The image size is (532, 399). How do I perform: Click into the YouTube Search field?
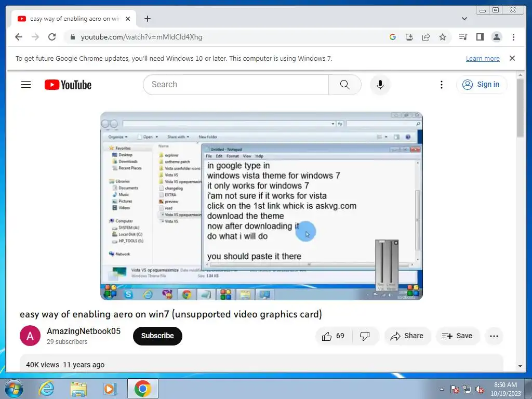236,85
